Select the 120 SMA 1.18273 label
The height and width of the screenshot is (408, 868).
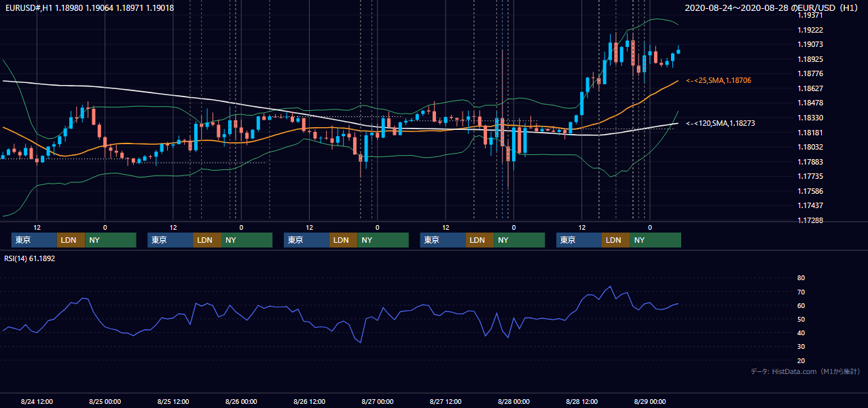[721, 124]
